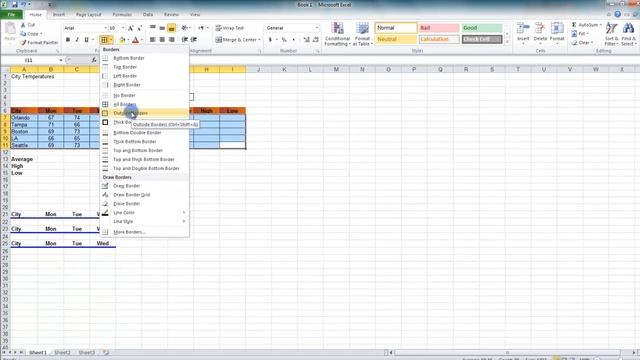Click the Fill Color bucket icon

[x=122, y=40]
